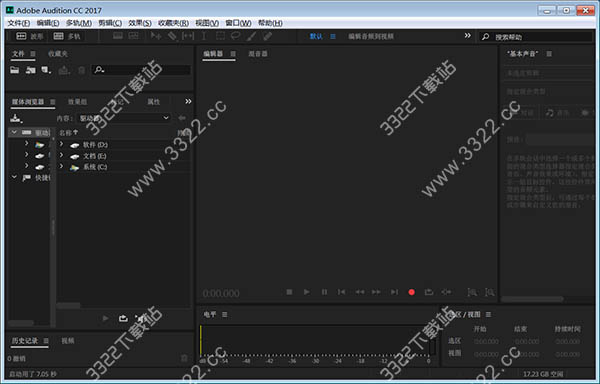
Task: Click the Import File icon in Files panel
Action: (30, 70)
